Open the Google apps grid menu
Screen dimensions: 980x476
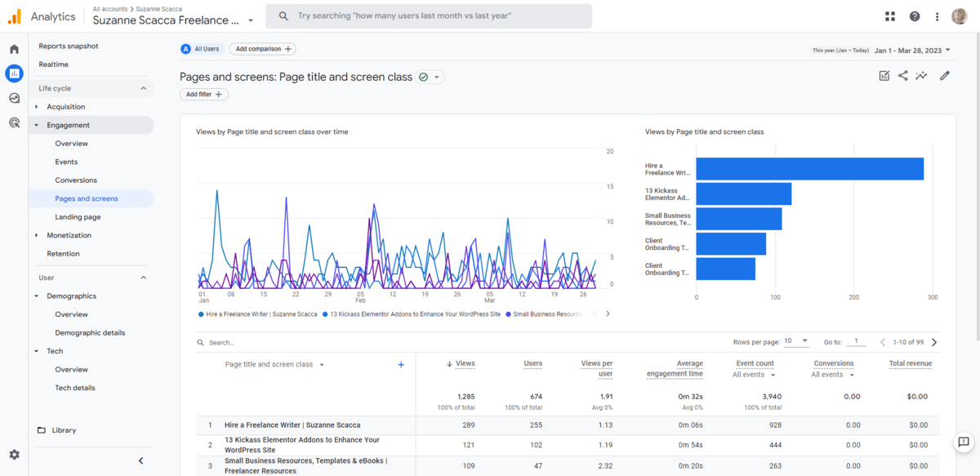pos(889,16)
